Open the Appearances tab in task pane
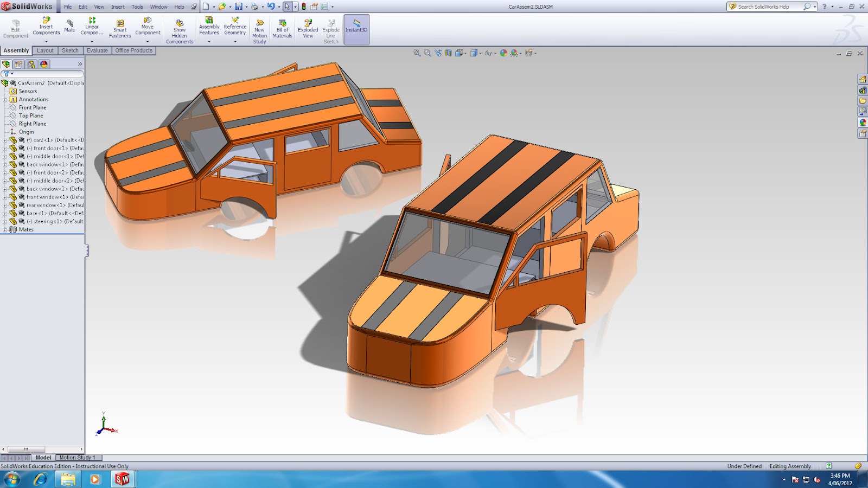 tap(863, 123)
